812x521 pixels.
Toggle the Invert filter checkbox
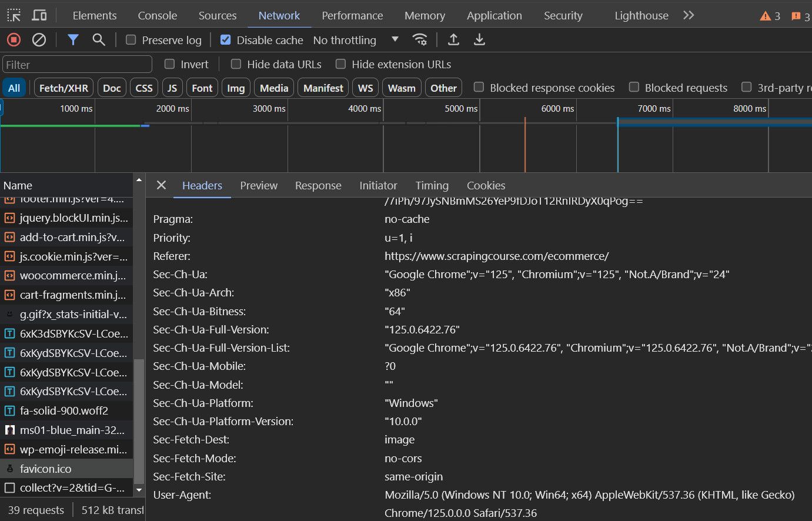pos(169,64)
